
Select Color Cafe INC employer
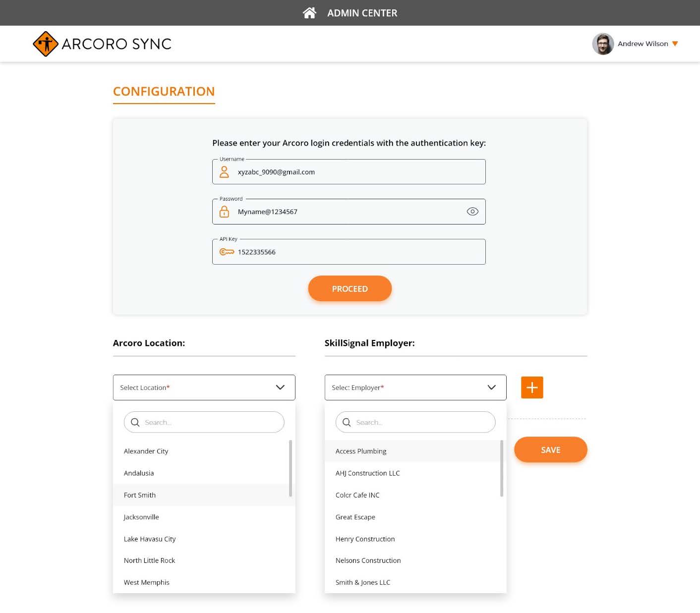(x=412, y=495)
